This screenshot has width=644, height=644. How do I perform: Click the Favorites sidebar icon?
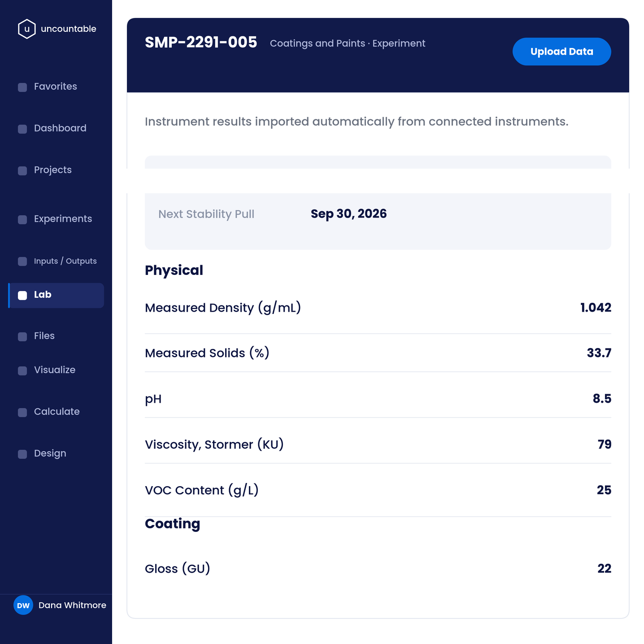pos(22,87)
